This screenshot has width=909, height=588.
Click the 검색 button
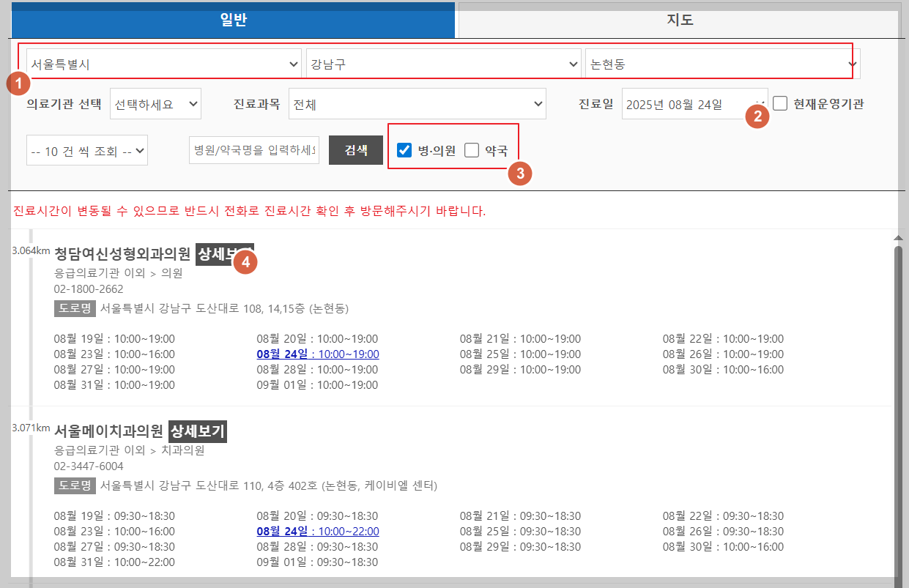click(356, 150)
